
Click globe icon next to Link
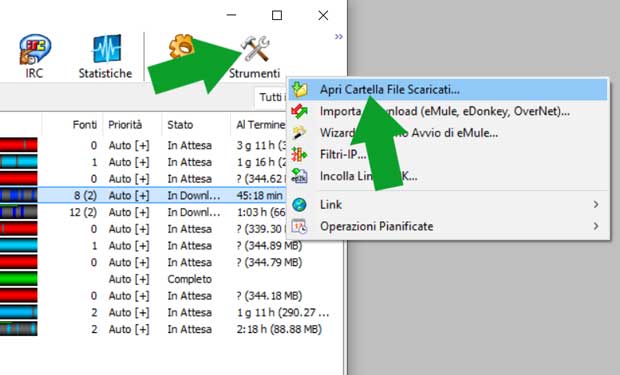point(299,205)
